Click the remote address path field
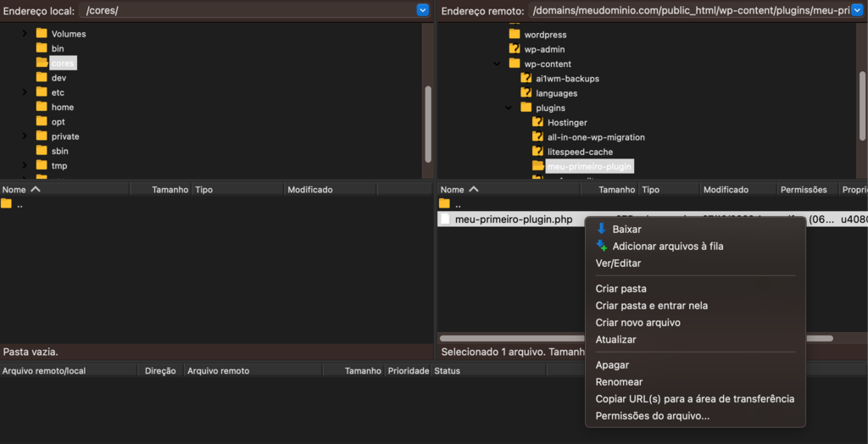The width and height of the screenshot is (868, 444). pos(690,10)
